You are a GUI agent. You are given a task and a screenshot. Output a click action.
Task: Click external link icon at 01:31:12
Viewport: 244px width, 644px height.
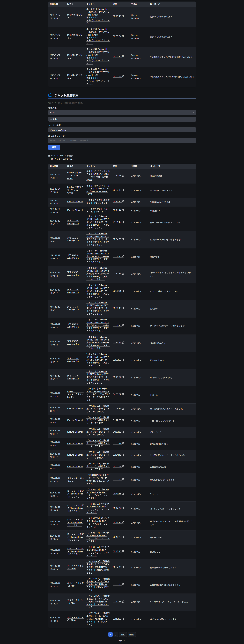click(x=122, y=222)
